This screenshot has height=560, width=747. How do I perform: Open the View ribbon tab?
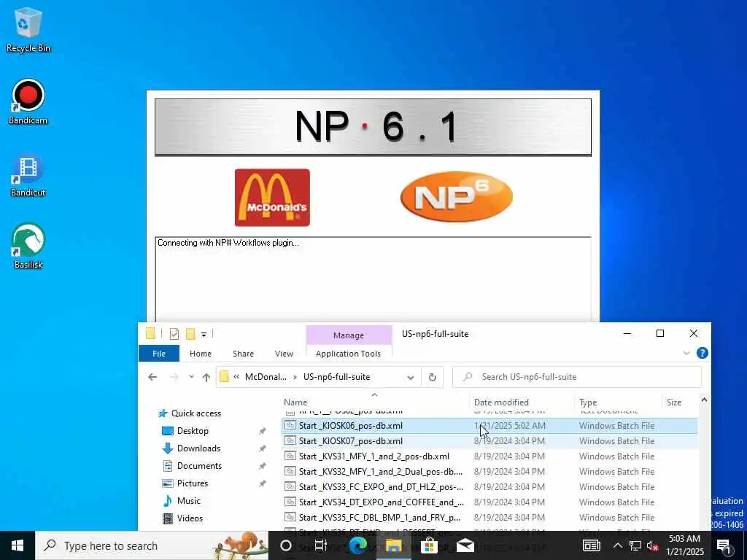click(x=284, y=354)
